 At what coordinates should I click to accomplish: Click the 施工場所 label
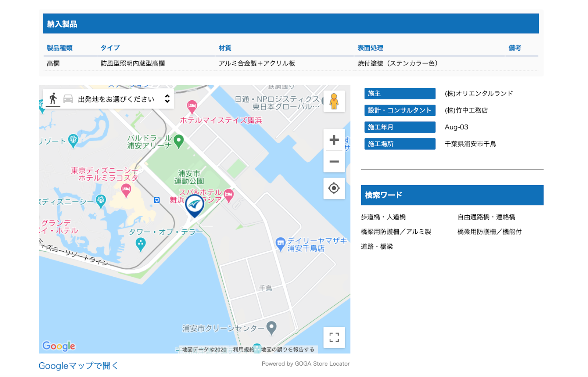point(400,144)
